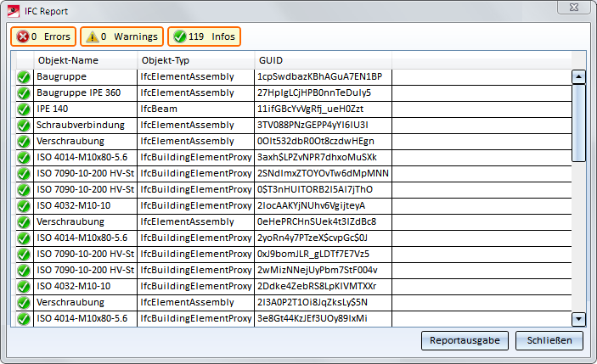Click the scrollbar up arrow

[578, 77]
